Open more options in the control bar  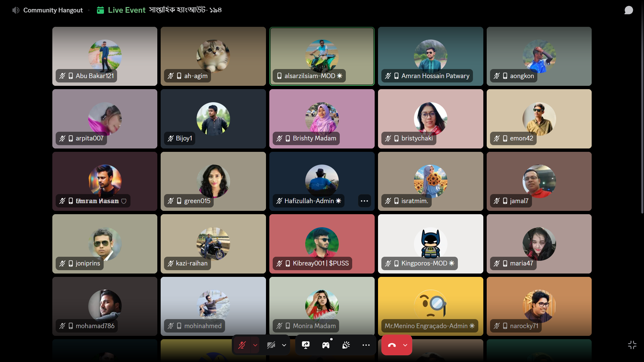[366, 345]
